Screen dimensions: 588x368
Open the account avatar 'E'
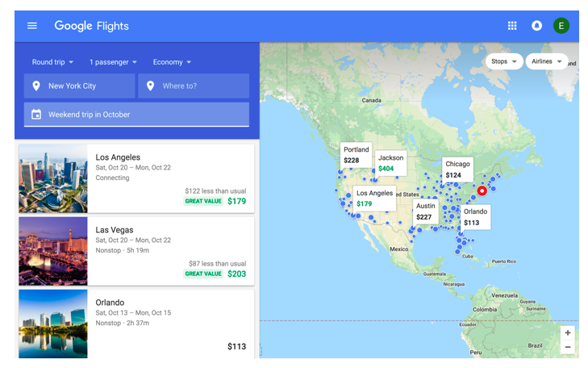(561, 26)
